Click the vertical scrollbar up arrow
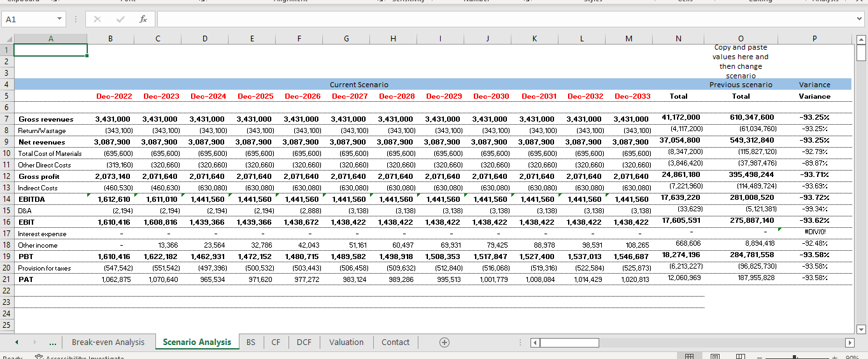 click(x=862, y=39)
